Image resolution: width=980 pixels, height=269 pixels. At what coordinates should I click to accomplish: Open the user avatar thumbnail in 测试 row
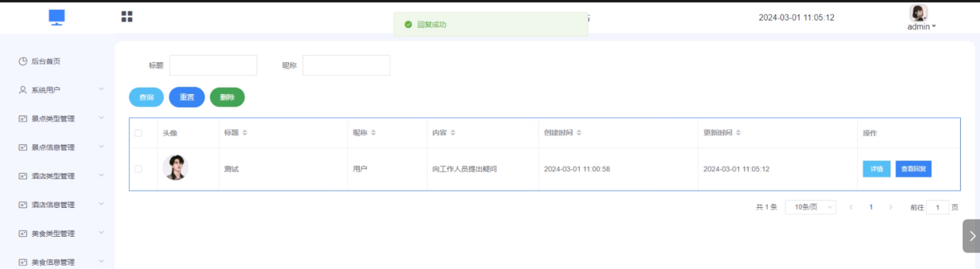pos(176,167)
